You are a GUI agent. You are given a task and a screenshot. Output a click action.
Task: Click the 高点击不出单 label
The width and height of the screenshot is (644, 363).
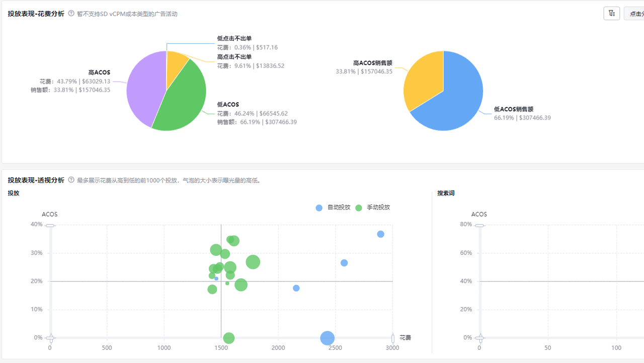(x=234, y=57)
